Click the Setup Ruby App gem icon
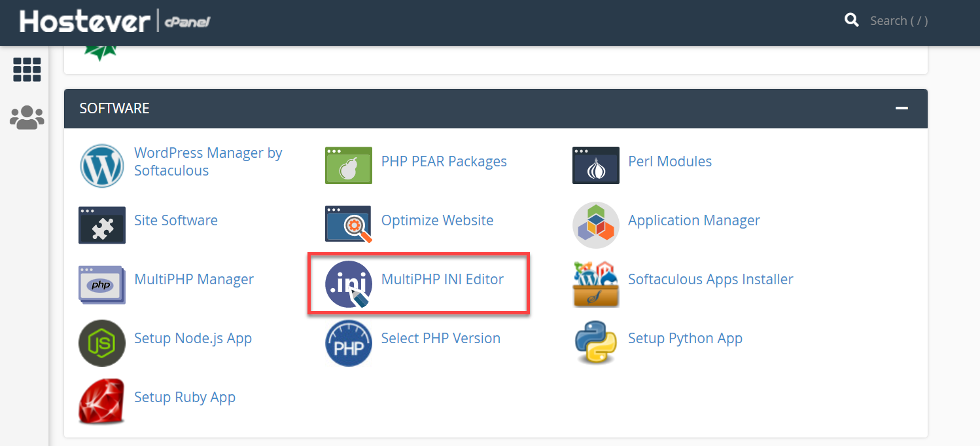Viewport: 980px width, 446px height. point(102,401)
